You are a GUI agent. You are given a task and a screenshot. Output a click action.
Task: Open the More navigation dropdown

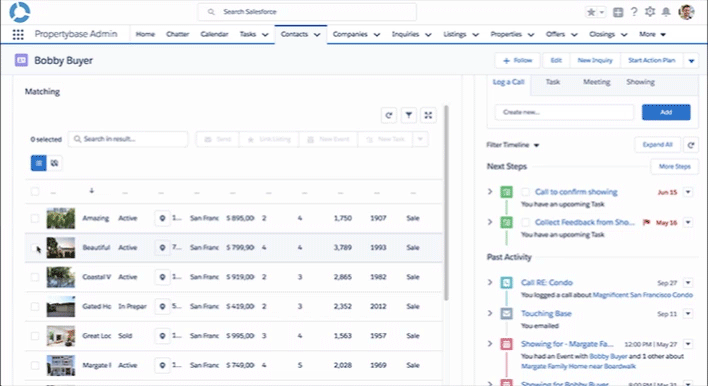click(x=652, y=34)
